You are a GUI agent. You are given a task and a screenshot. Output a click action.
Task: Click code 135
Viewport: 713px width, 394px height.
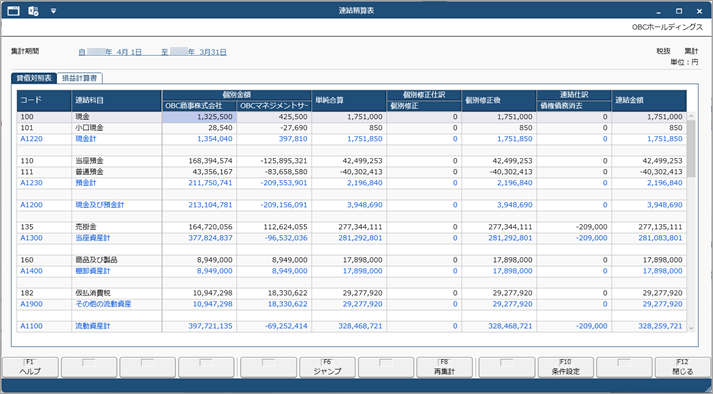[x=27, y=227]
